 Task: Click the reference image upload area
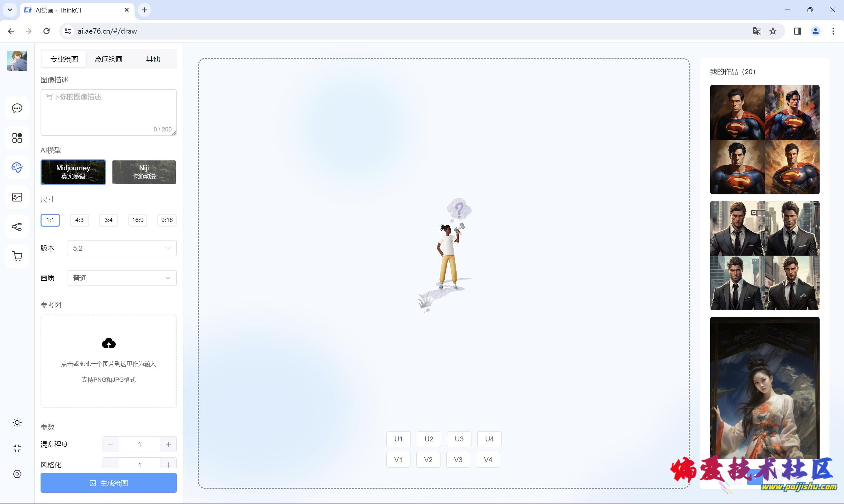(108, 361)
